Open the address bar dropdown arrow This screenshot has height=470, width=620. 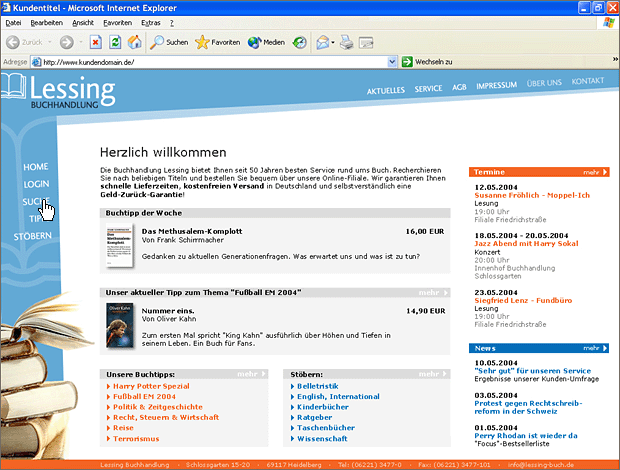click(392, 62)
